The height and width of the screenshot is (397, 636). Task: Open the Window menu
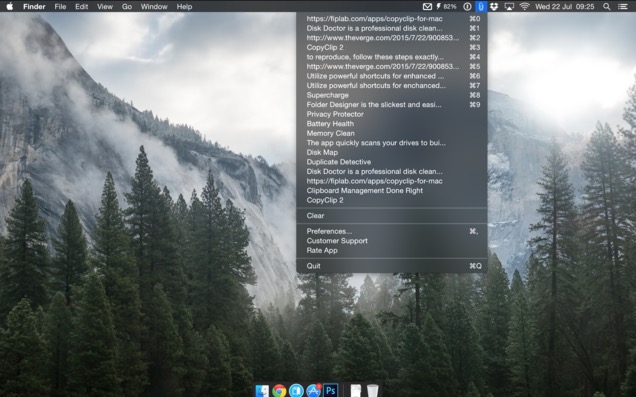point(154,6)
